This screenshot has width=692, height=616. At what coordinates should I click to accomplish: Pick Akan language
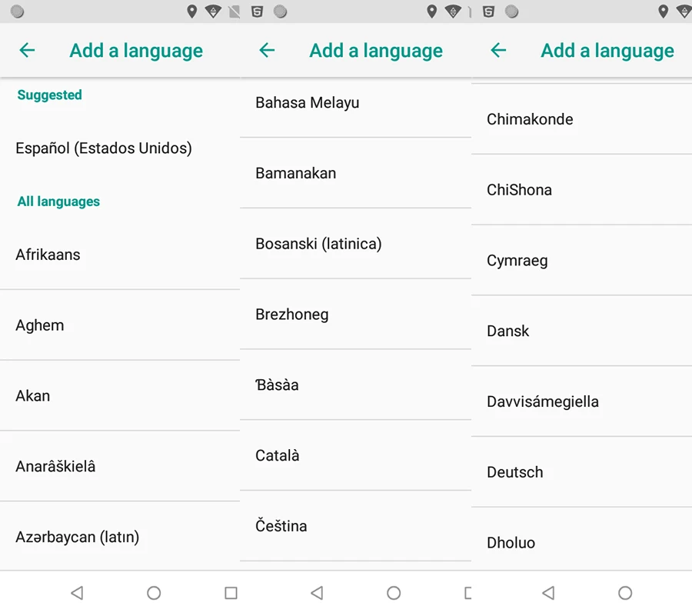click(x=120, y=396)
